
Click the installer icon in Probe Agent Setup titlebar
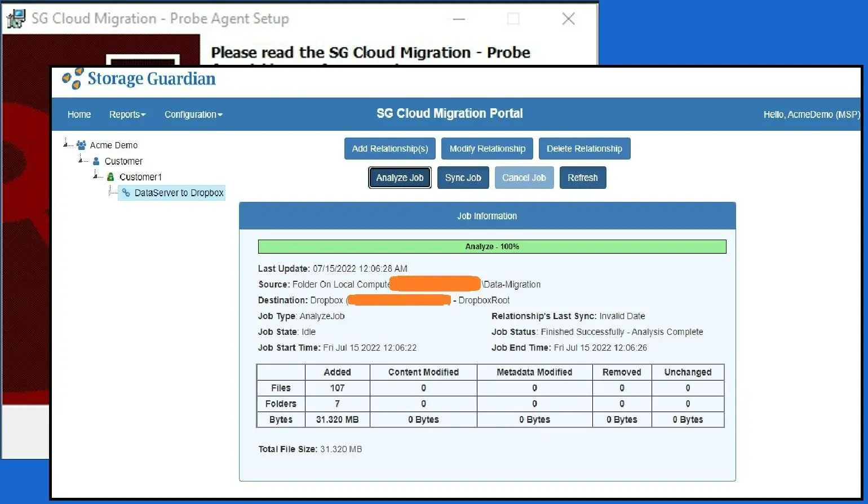15,18
